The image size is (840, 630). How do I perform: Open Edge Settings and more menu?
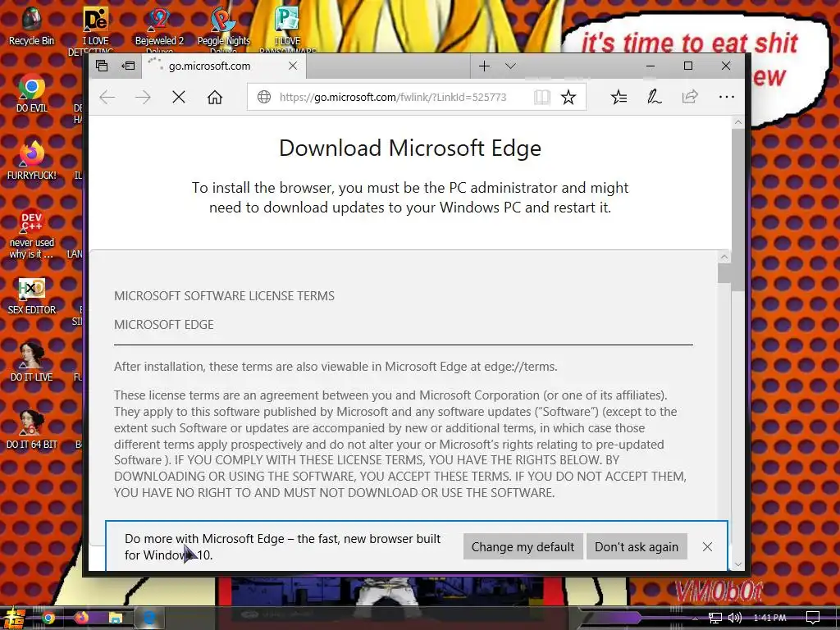click(727, 97)
